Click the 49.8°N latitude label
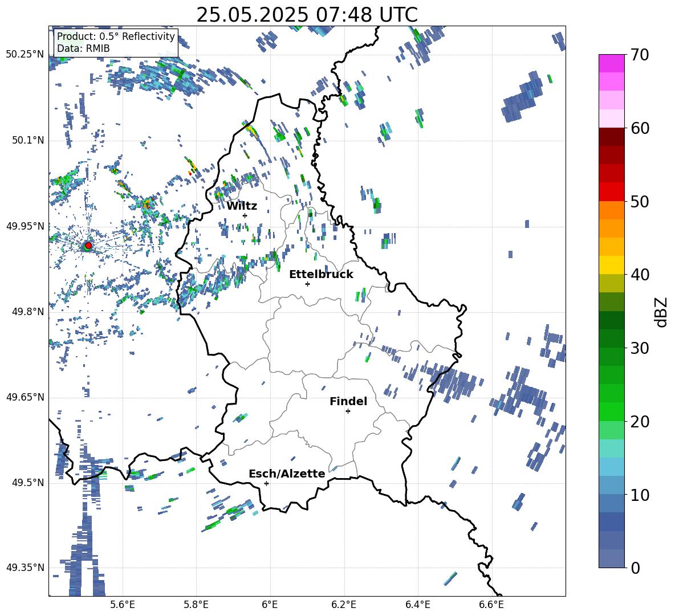The image size is (675, 616). 27,312
